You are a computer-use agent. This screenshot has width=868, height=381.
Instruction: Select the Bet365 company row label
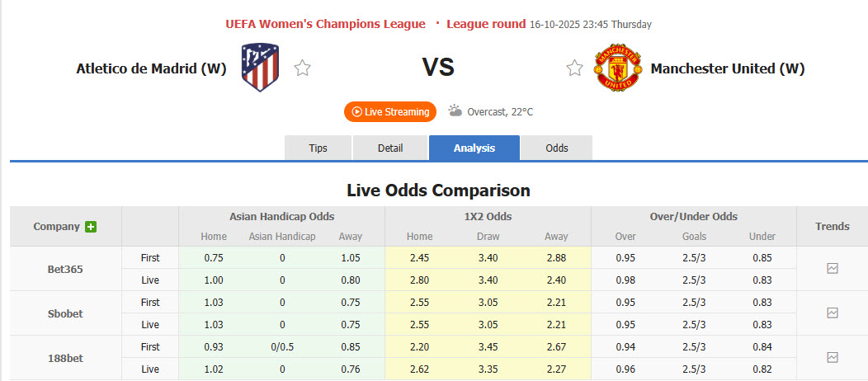pos(65,269)
